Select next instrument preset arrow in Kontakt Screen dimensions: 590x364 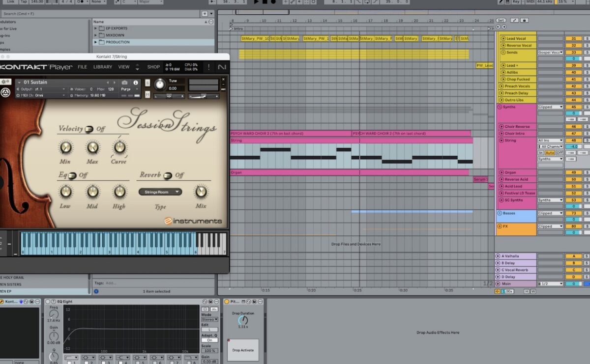tap(115, 83)
